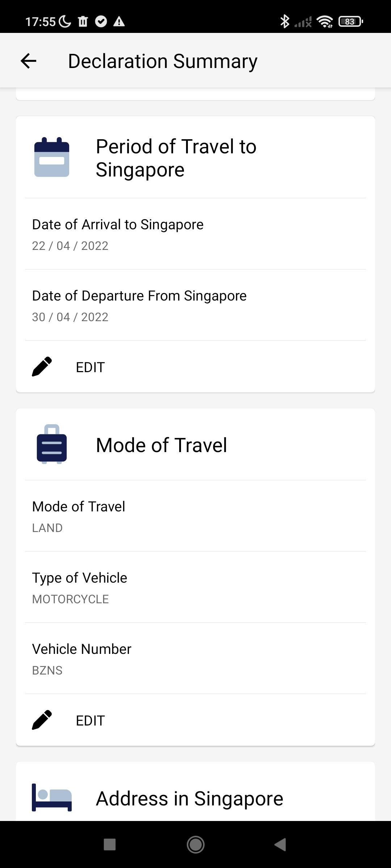Tap the Vehicle Number BZNS row
Viewport: 391px width, 868px height.
pos(195,659)
